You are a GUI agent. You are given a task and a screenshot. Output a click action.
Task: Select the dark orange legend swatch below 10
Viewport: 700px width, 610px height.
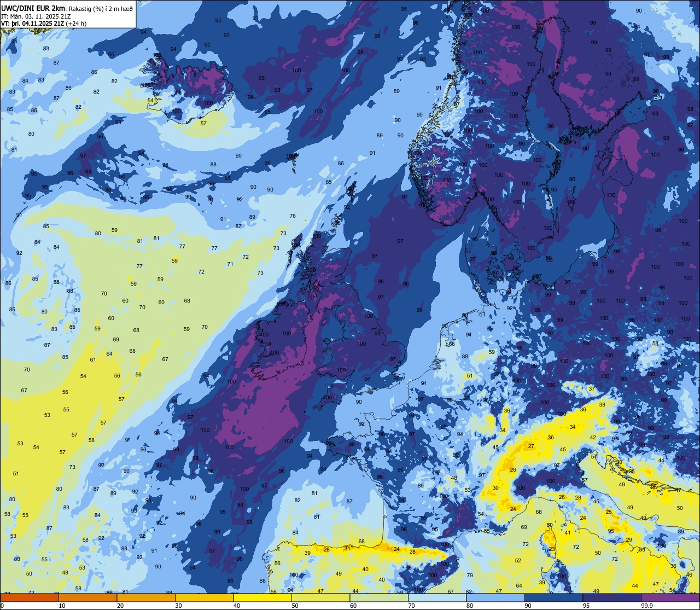[30, 598]
